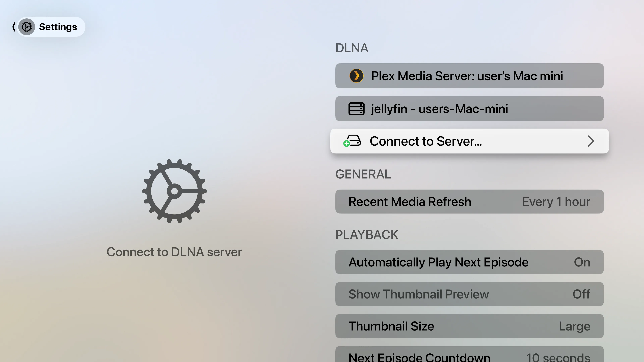644x362 pixels.
Task: Enable Show Thumbnail Preview
Action: tap(469, 294)
